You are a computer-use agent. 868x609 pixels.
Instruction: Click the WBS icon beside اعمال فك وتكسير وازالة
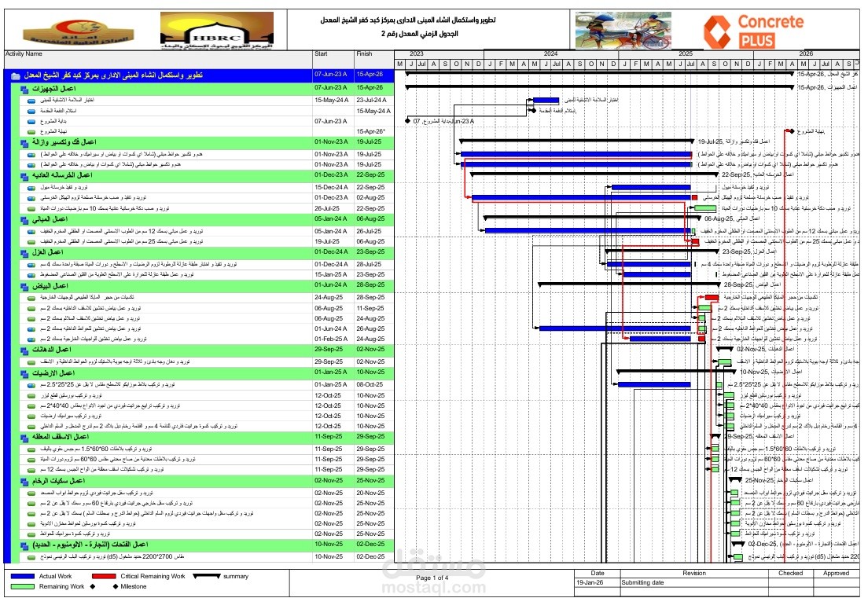24,143
